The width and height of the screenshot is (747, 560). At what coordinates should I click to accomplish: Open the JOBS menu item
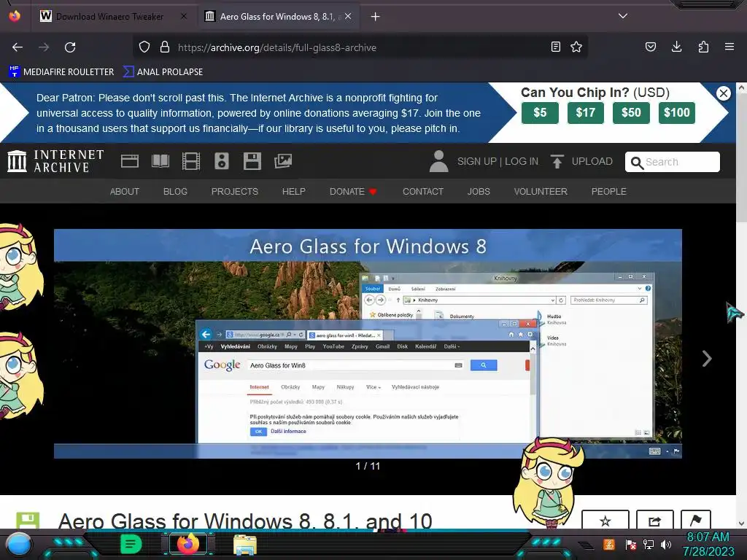coord(479,192)
